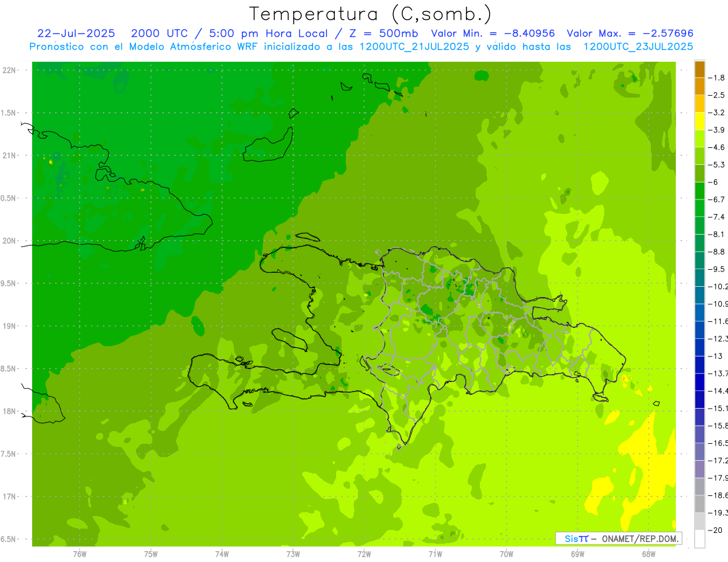Click the 1200UTC_23JUL2025 valid-until timestamp
The height and width of the screenshot is (562, 728).
tap(638, 47)
